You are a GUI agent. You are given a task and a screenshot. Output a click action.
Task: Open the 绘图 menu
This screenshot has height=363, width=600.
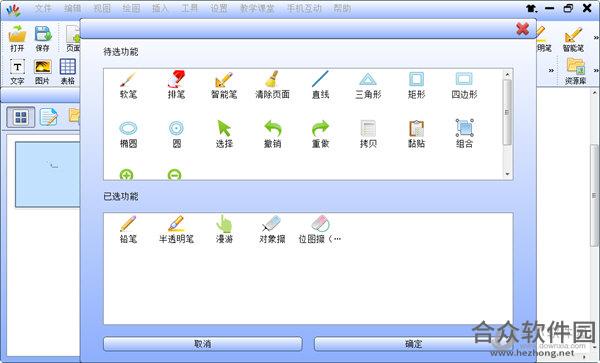tap(131, 8)
